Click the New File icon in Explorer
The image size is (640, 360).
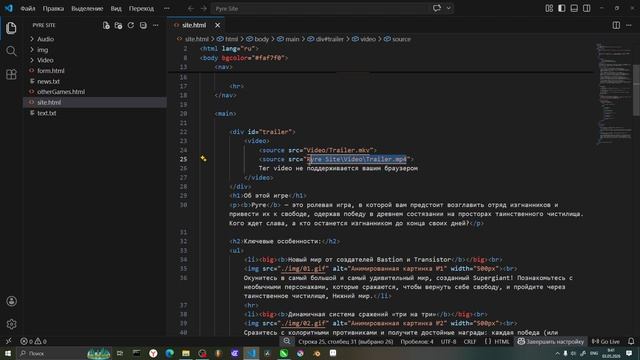(106, 25)
